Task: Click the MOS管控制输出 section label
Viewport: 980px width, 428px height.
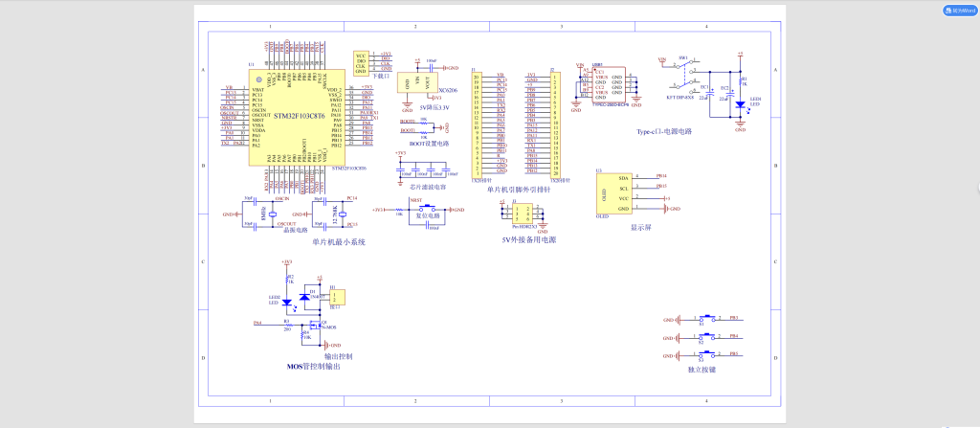Action: coord(313,366)
